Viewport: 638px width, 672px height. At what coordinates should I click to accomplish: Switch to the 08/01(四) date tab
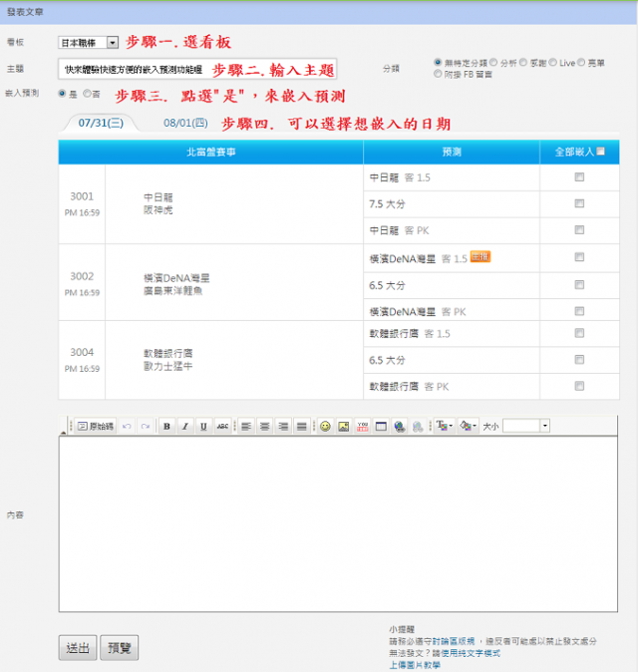[x=185, y=124]
